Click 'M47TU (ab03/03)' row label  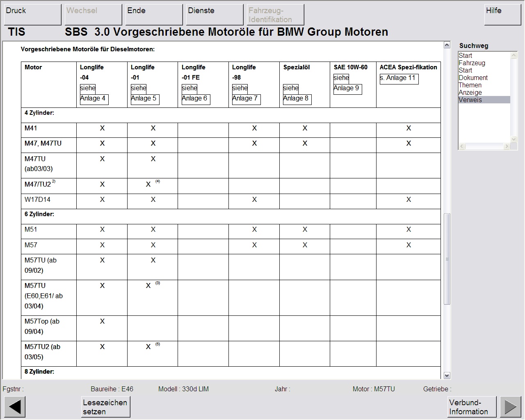pyautogui.click(x=39, y=164)
